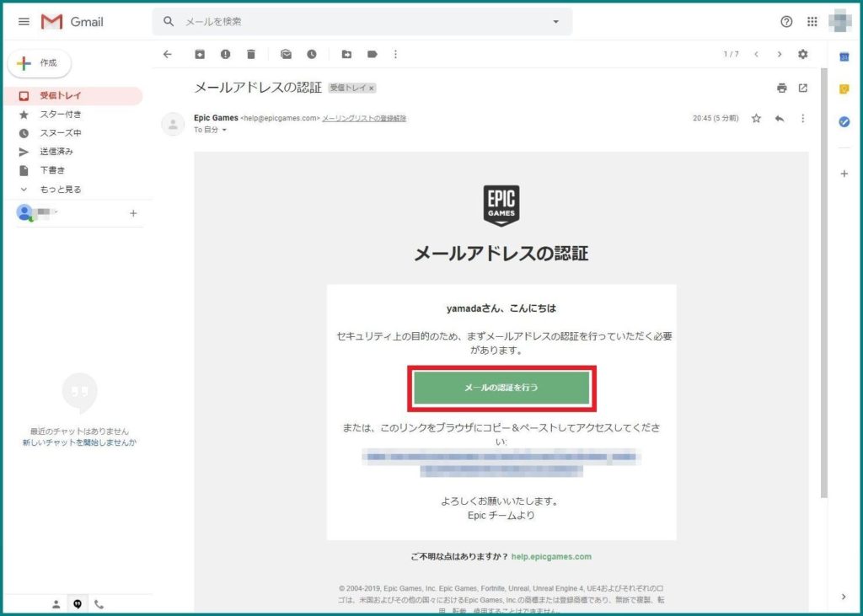863x616 pixels.
Task: Open the Gmail main menu hamburger icon
Action: point(24,21)
